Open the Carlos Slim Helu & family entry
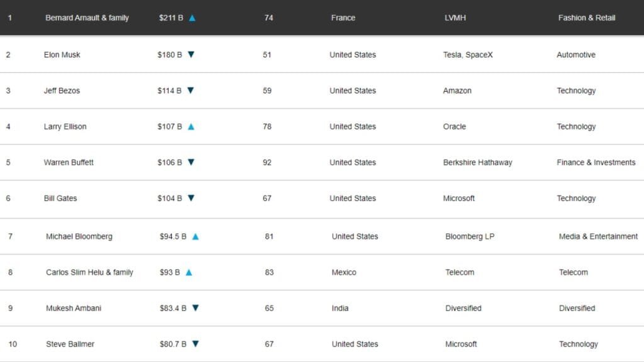Screen dimensions: 644x362 pos(89,273)
